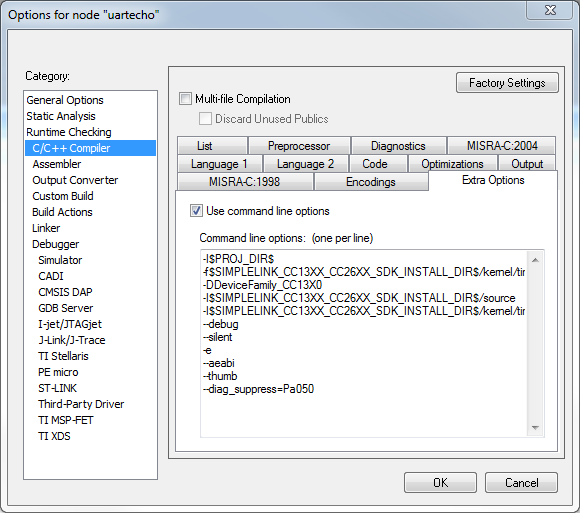Screen dimensions: 580x513
Task: Switch to Optimizations tab
Action: point(452,164)
